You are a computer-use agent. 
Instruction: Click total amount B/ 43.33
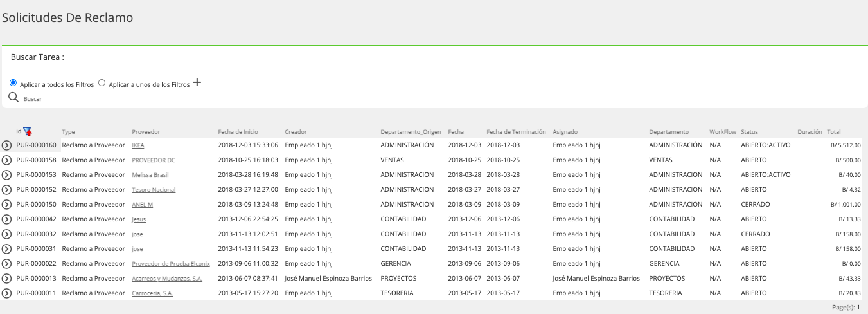pos(849,279)
